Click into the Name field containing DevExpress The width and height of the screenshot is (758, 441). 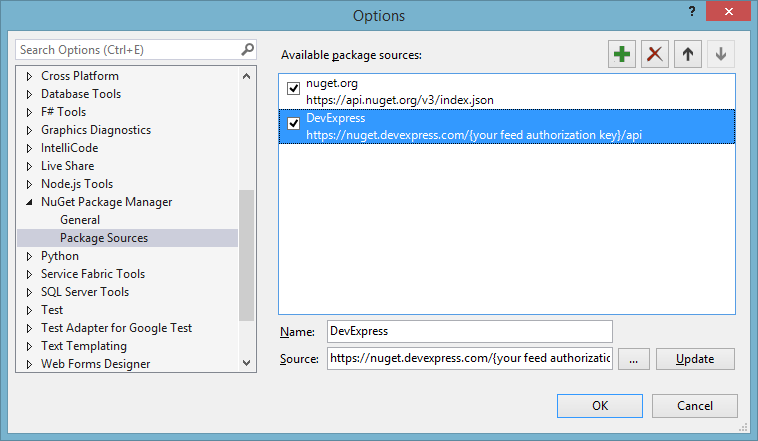click(469, 331)
